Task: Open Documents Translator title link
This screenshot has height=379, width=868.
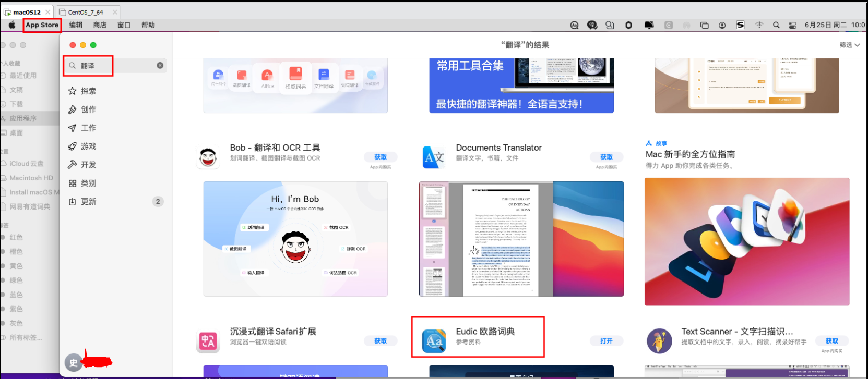Action: 499,148
